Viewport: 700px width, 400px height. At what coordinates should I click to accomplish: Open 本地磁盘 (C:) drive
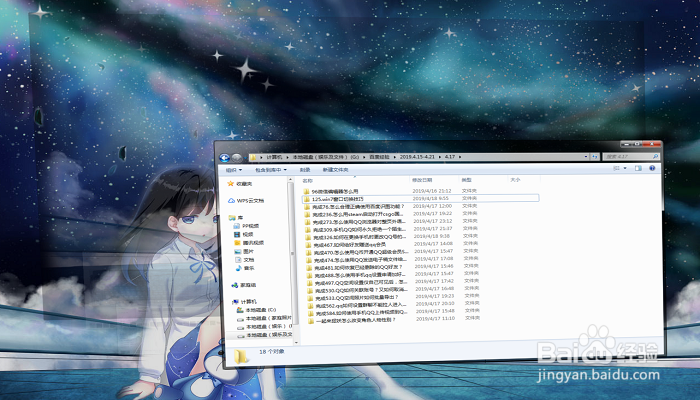[x=257, y=310]
